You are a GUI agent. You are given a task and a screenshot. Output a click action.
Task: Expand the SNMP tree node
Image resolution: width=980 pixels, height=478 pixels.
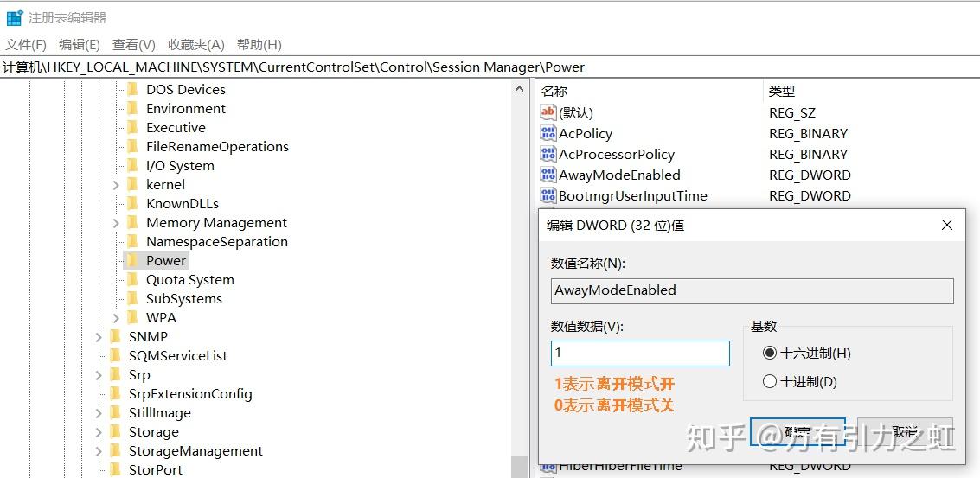click(98, 337)
